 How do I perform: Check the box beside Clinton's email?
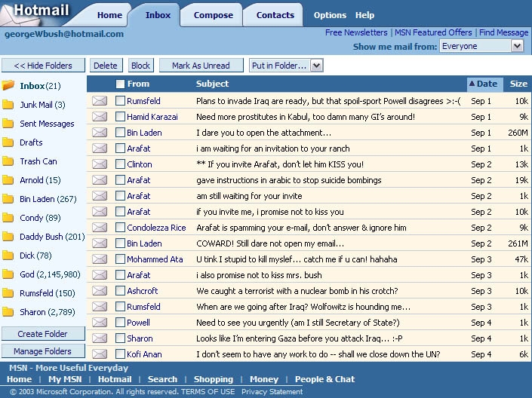pyautogui.click(x=120, y=164)
